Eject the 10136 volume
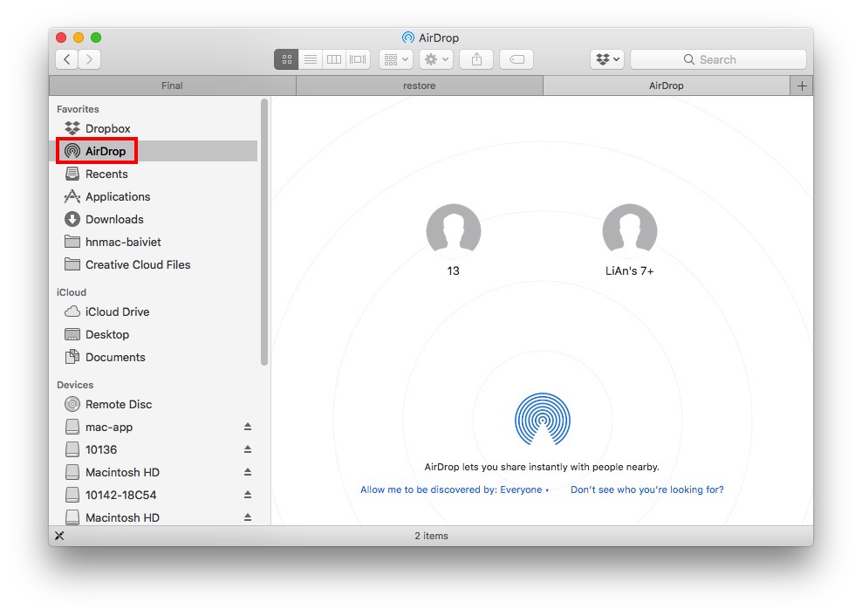 248,449
